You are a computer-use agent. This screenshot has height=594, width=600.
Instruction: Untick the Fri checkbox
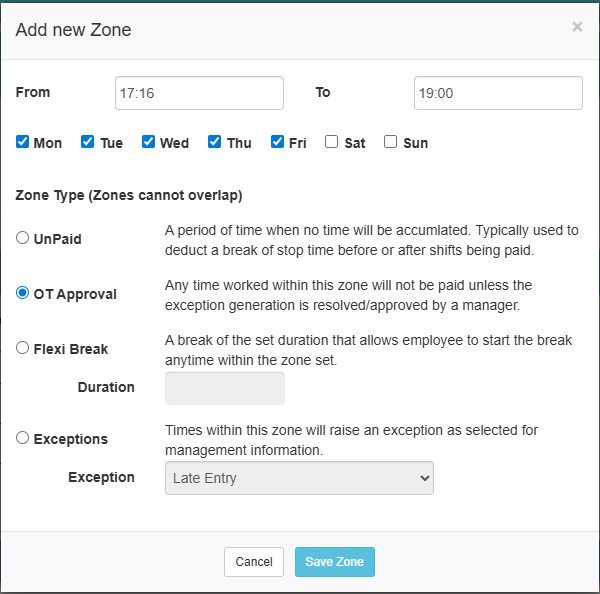[278, 142]
